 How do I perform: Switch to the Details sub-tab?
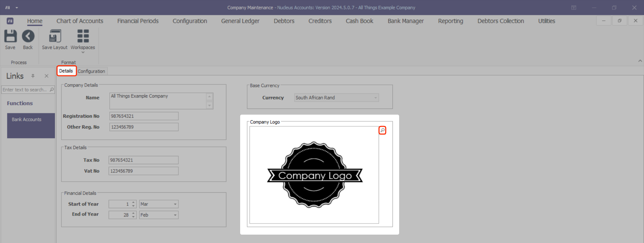[x=66, y=71]
